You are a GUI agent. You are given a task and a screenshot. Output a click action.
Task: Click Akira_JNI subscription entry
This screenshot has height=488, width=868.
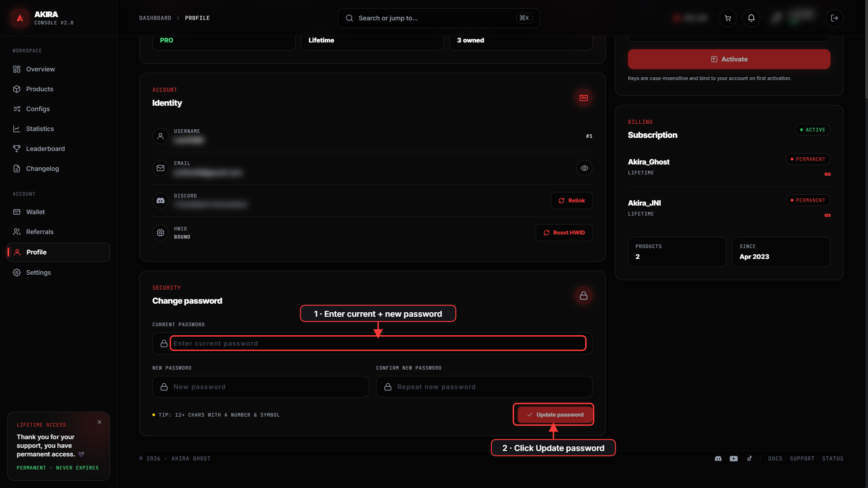click(729, 207)
